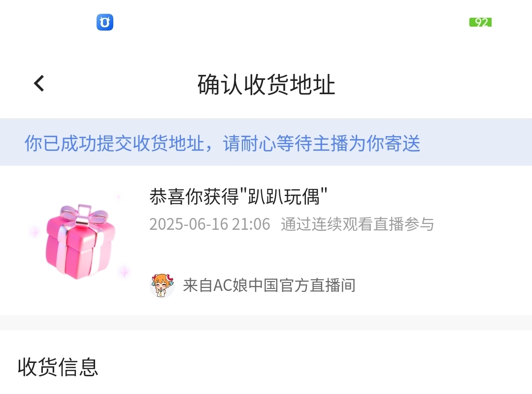Open the AC娘 cartoon avatar
532x394 pixels.
pos(162,286)
